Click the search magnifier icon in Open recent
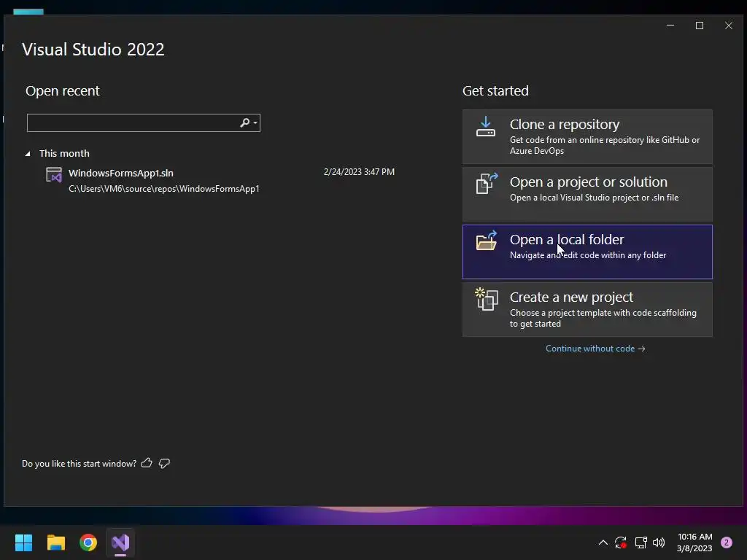The image size is (747, 560). click(x=244, y=122)
